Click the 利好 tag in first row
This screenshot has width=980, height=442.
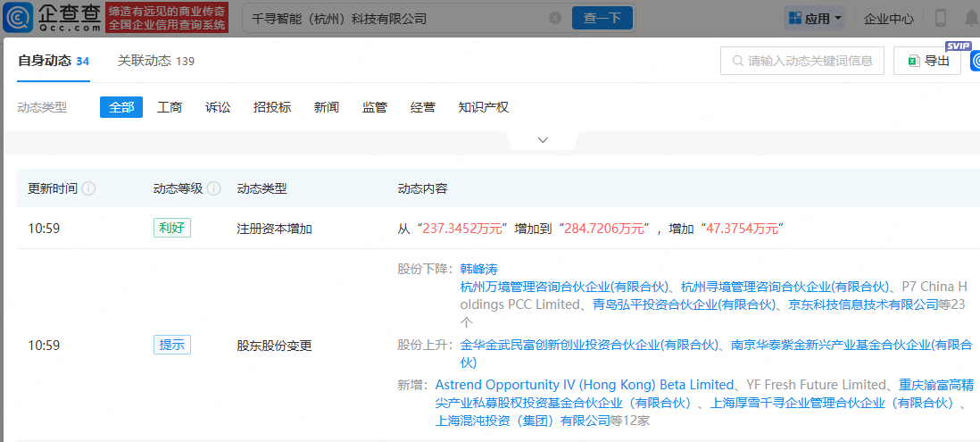(x=171, y=229)
